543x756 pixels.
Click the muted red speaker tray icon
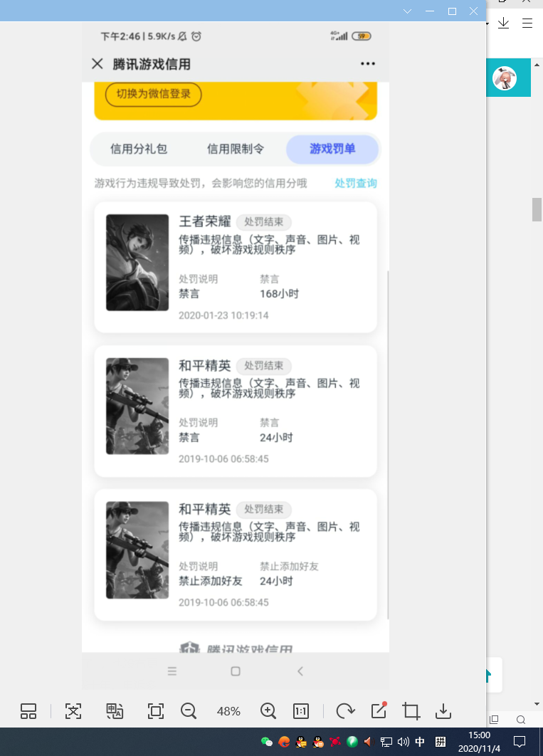[369, 742]
